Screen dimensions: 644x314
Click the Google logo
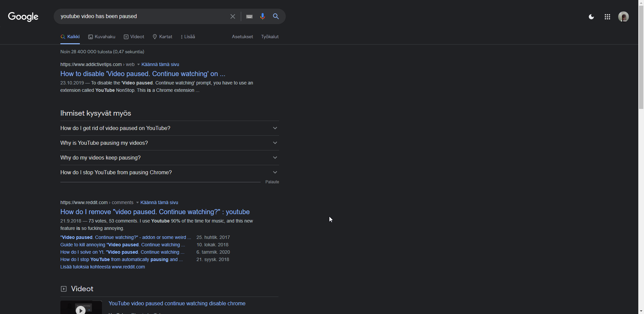pos(23,16)
